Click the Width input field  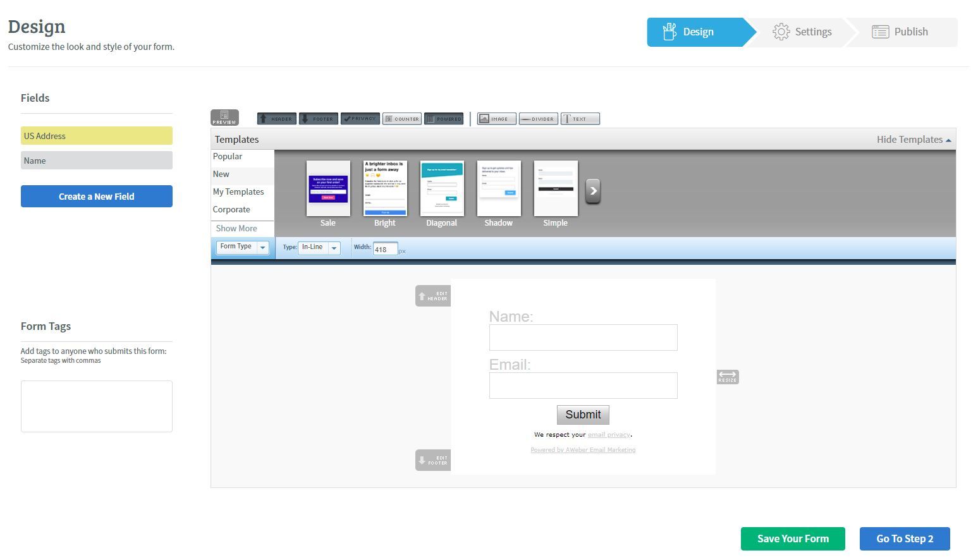pyautogui.click(x=385, y=249)
